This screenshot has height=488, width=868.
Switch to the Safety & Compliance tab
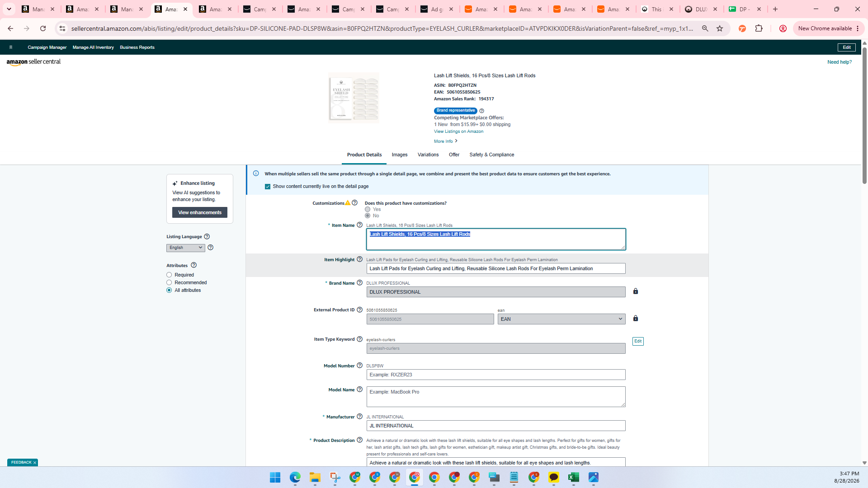coord(491,155)
